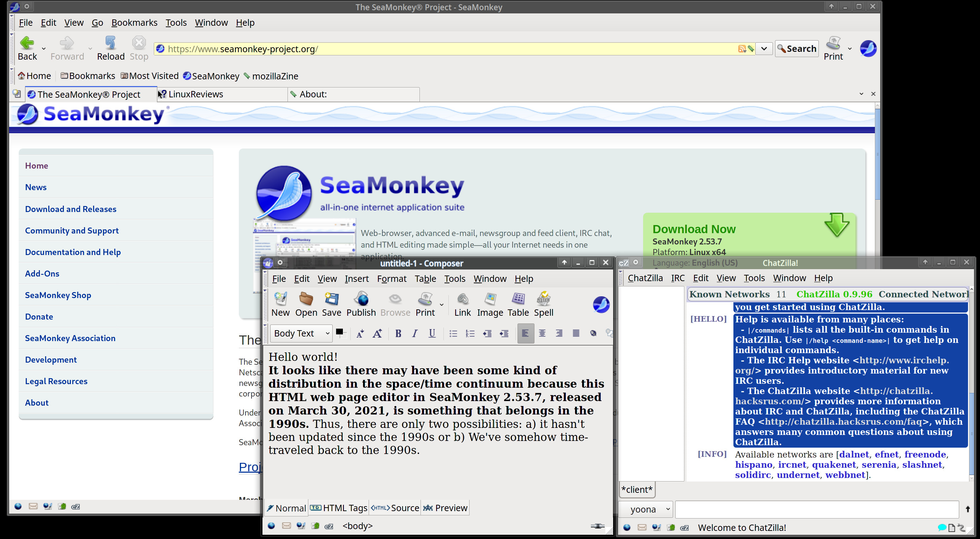Click the numbered list icon in Composer
Screen dimensions: 980x539
tap(470, 334)
